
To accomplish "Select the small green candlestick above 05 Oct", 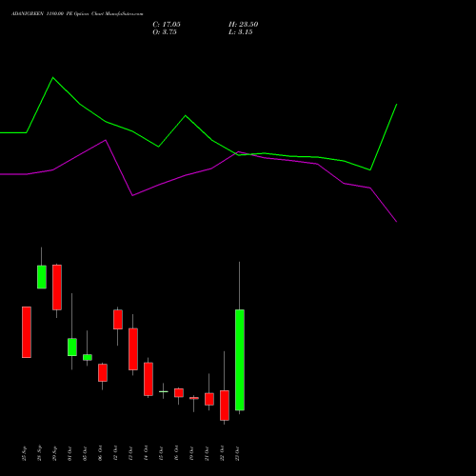I will pos(88,357).
